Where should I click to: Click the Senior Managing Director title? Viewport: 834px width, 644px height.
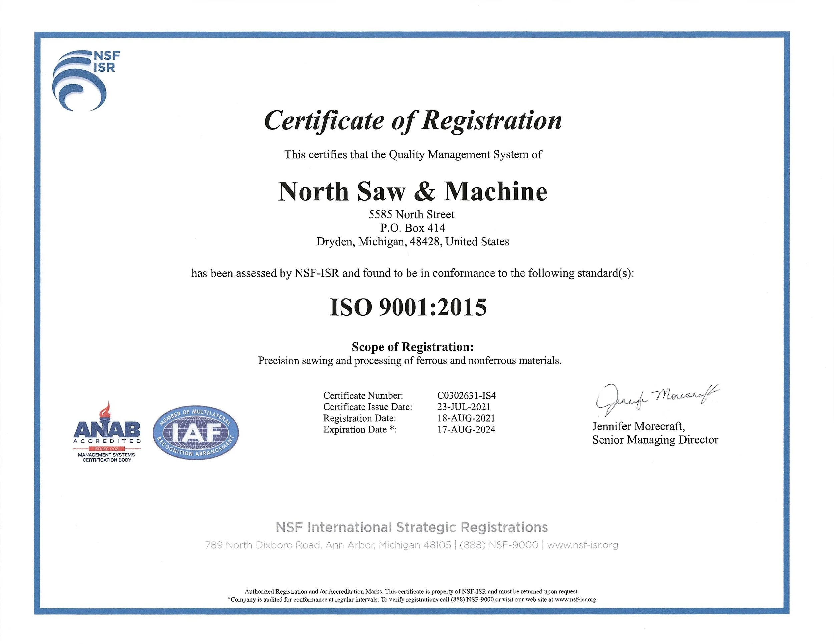pyautogui.click(x=655, y=440)
